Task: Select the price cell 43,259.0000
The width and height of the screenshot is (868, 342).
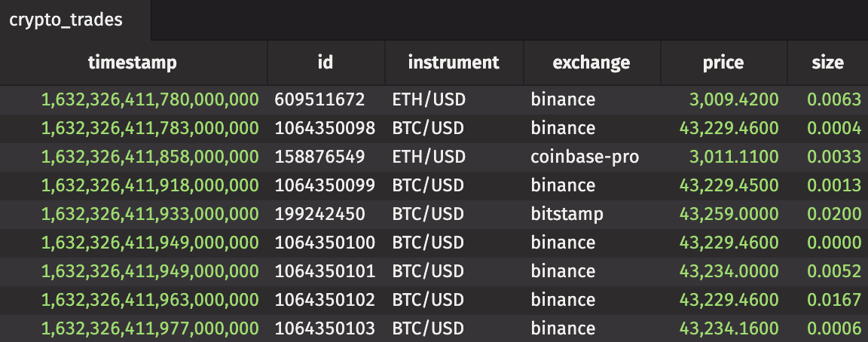Action: tap(729, 214)
